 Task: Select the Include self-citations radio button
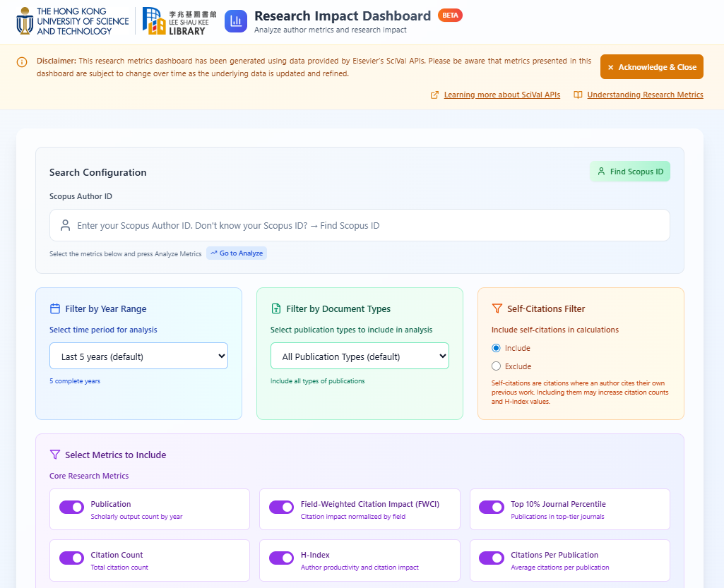496,348
